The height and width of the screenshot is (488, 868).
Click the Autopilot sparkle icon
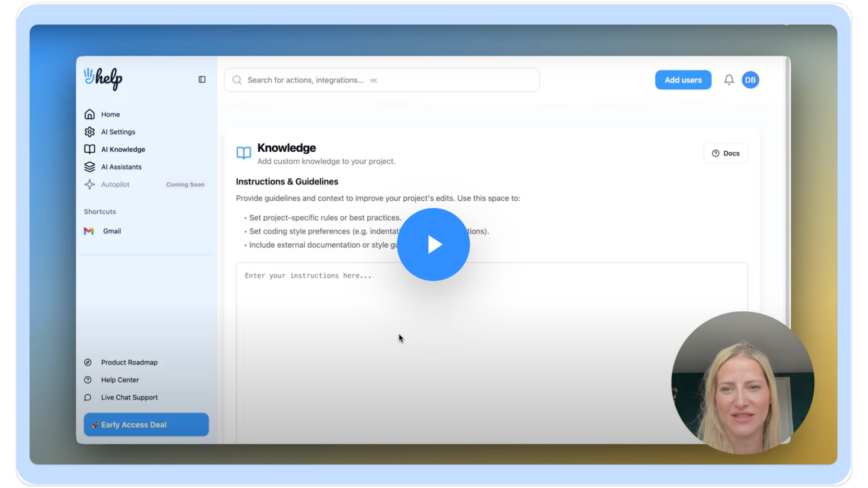coord(90,185)
